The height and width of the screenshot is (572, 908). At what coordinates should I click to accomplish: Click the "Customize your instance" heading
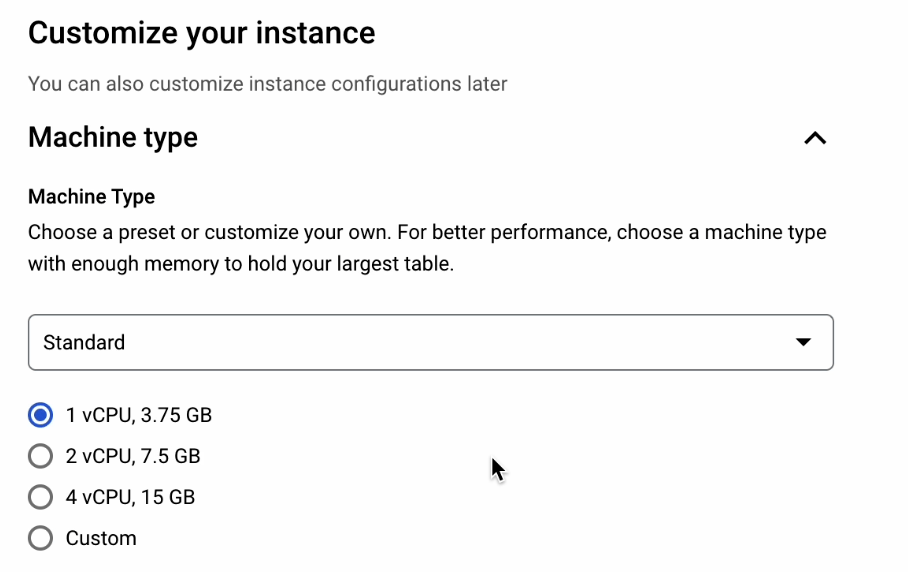click(x=201, y=33)
